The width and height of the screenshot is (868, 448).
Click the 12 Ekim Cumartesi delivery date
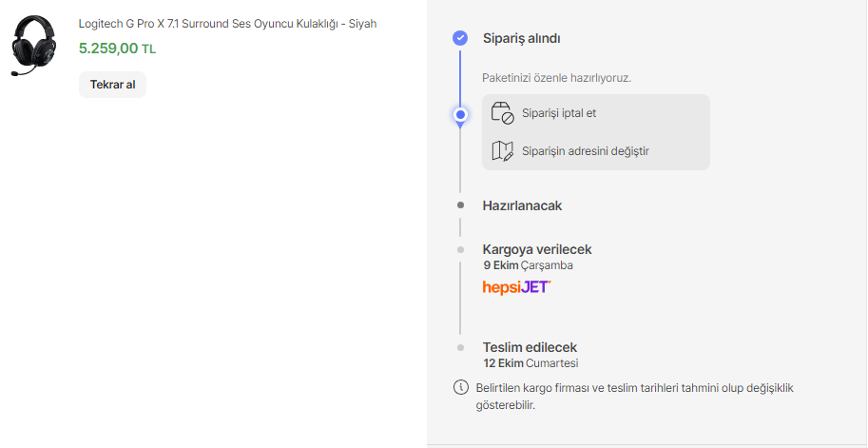[x=530, y=363]
